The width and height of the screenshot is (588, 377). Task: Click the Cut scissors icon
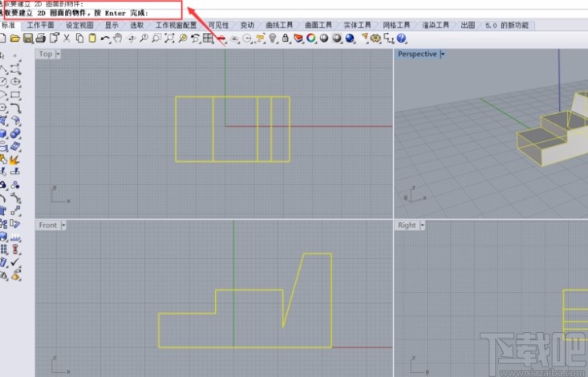click(x=67, y=39)
